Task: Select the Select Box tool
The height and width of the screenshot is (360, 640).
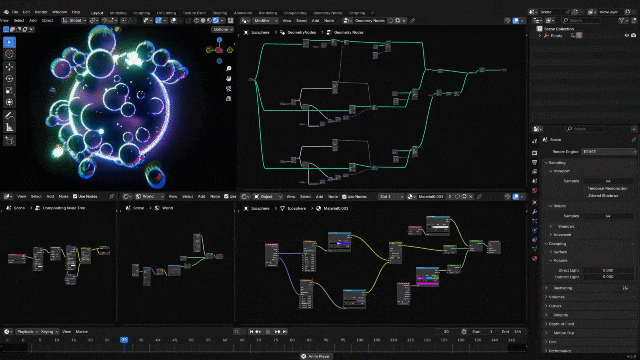Action: point(9,42)
